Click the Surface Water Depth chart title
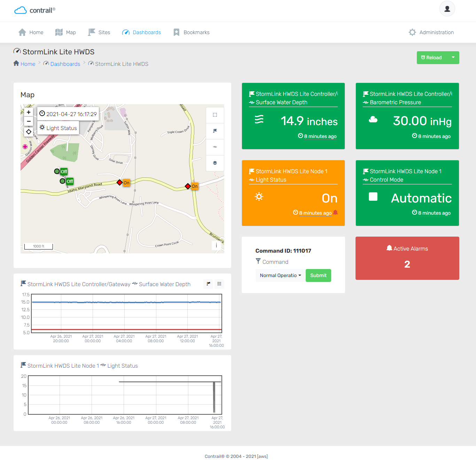 [165, 284]
